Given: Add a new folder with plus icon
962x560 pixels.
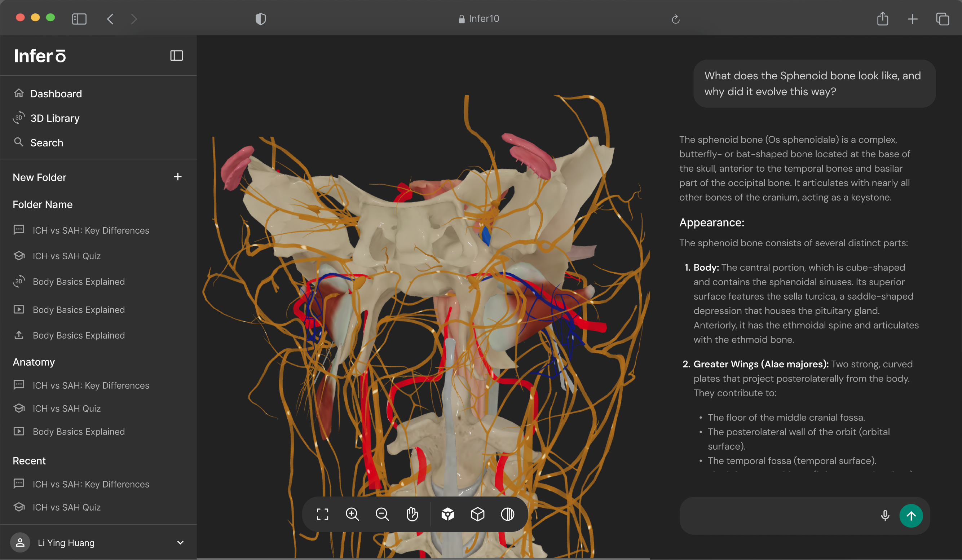Looking at the screenshot, I should pos(177,177).
